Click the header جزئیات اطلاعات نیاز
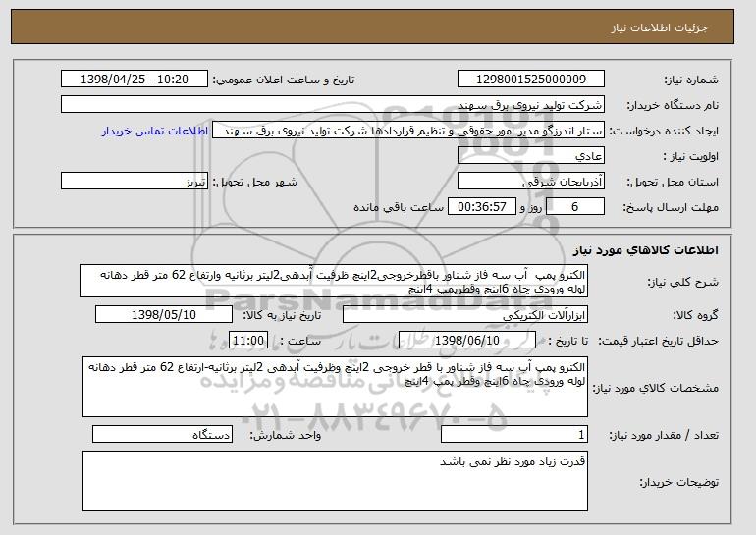The image size is (756, 535). pyautogui.click(x=659, y=27)
